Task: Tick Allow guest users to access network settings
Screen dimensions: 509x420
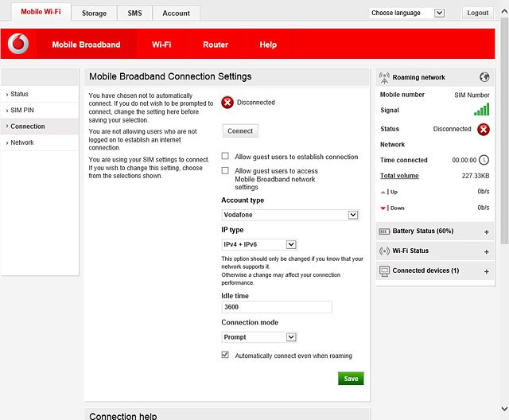Action: click(225, 170)
